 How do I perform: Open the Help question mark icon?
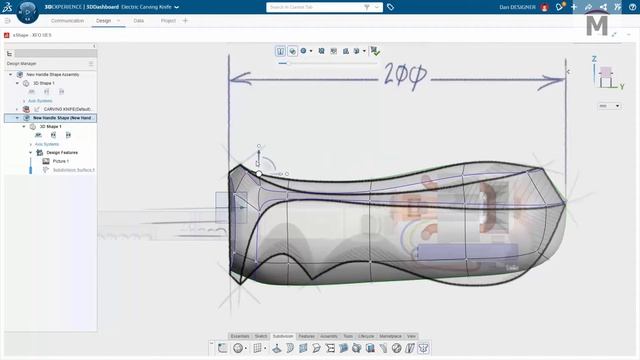[632, 7]
